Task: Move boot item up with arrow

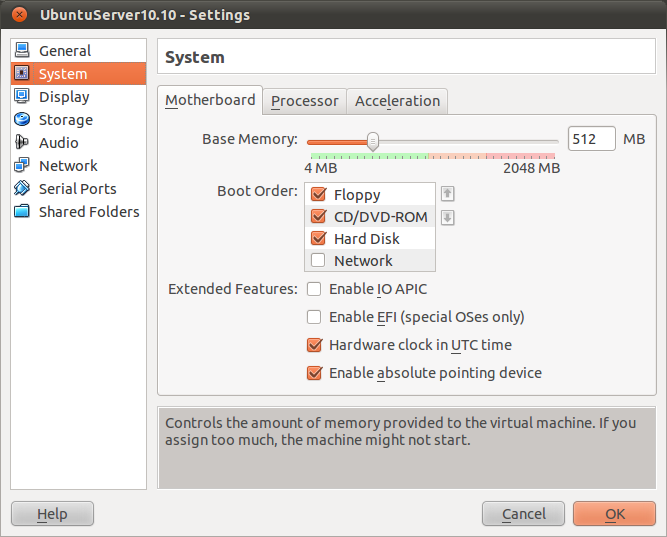Action: pyautogui.click(x=448, y=194)
